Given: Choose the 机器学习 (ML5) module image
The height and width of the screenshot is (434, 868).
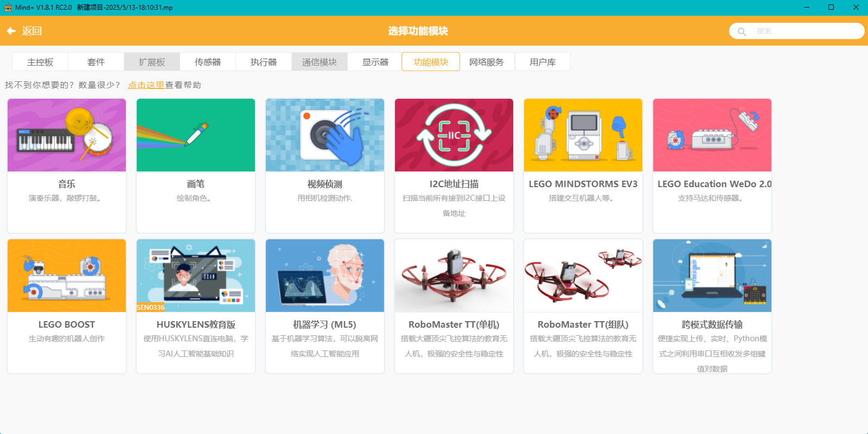Looking at the screenshot, I should (325, 276).
